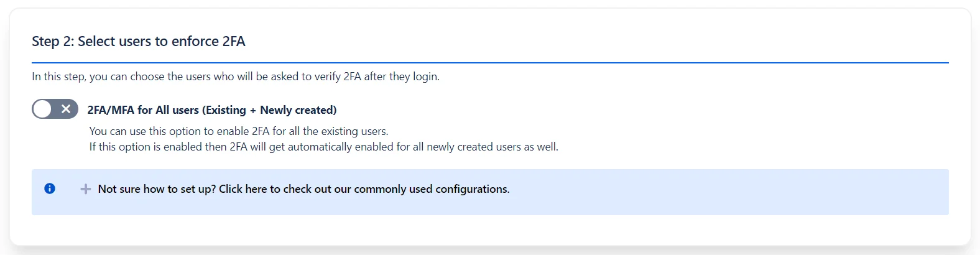
Task: Click the blue info icon in the banner
Action: [50, 188]
